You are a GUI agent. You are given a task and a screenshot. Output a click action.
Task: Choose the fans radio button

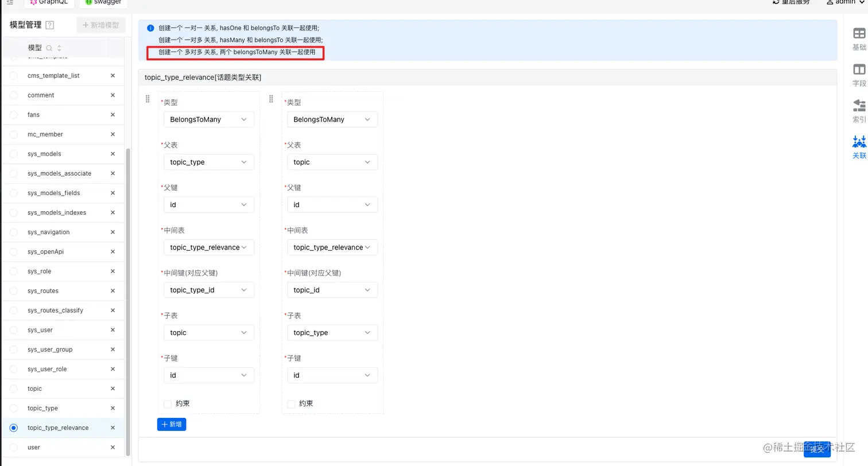14,115
